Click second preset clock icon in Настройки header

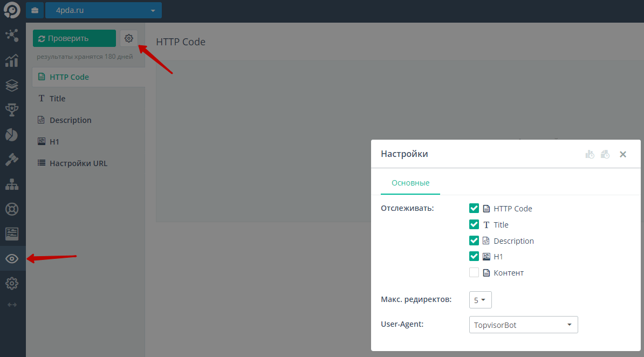click(605, 154)
